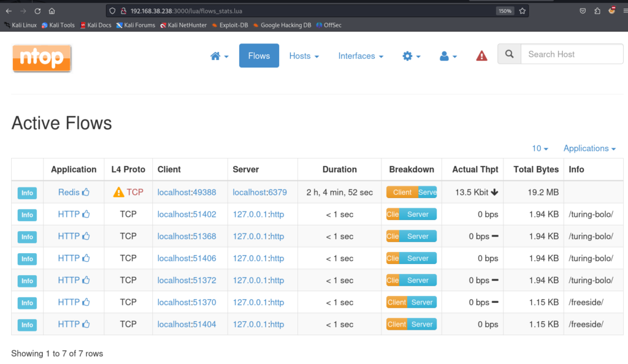Select the Flows tab

pyautogui.click(x=259, y=56)
